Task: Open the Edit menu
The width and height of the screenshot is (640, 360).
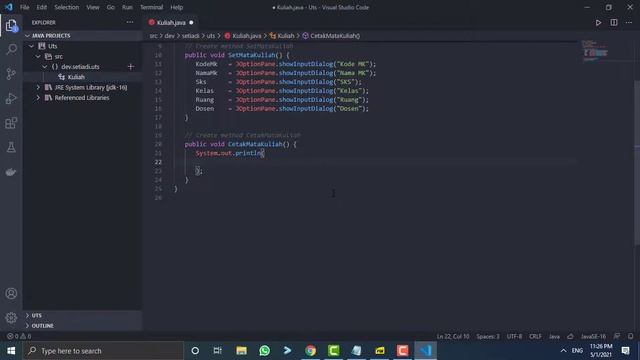Action: click(42, 7)
